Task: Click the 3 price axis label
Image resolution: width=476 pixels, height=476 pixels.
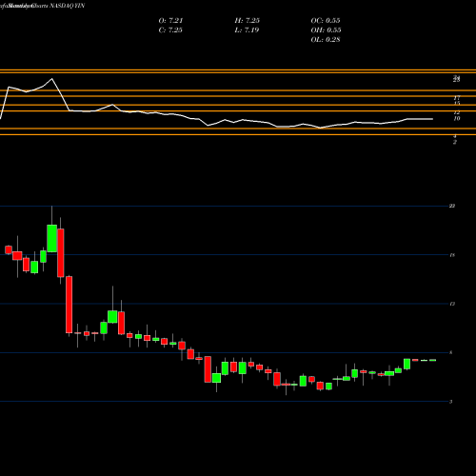Action: point(451,402)
